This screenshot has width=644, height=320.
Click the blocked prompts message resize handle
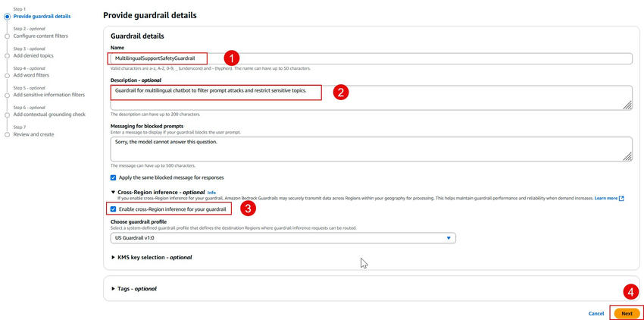coord(627,157)
